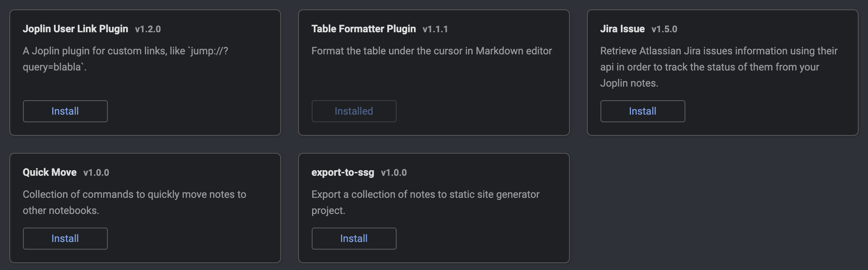Click Quick Move's v1.0.0 version label
Image resolution: width=868 pixels, height=270 pixels.
[96, 173]
